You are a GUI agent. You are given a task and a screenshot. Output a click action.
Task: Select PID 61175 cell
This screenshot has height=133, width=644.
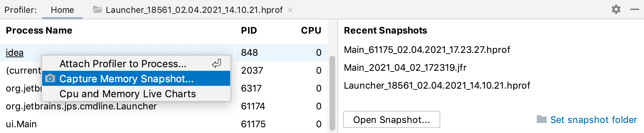point(253,124)
